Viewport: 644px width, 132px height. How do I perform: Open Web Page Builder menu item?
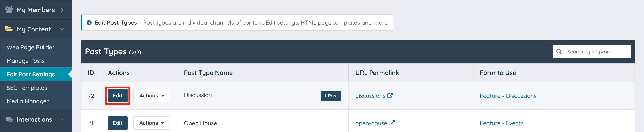pyautogui.click(x=30, y=47)
